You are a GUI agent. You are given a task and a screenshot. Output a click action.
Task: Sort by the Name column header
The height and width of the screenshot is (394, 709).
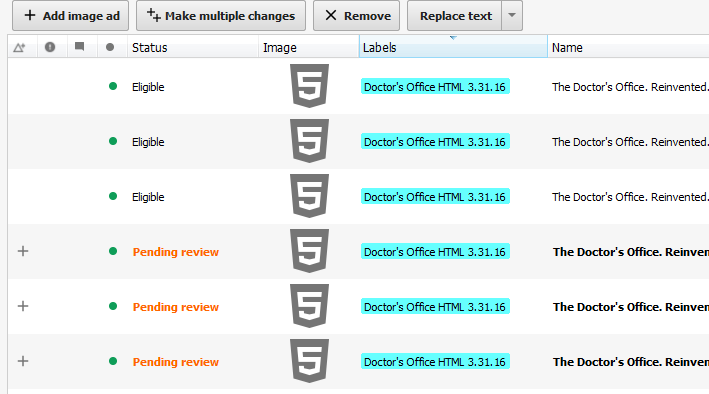tap(628, 47)
